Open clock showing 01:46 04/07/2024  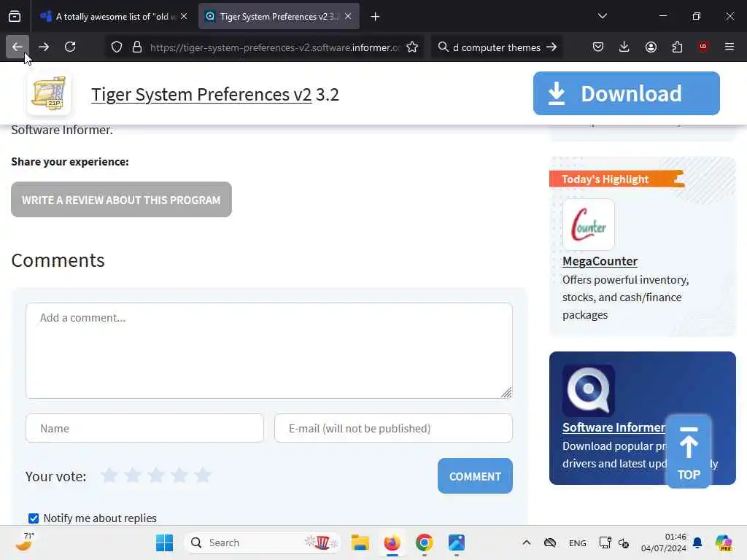[663, 542]
